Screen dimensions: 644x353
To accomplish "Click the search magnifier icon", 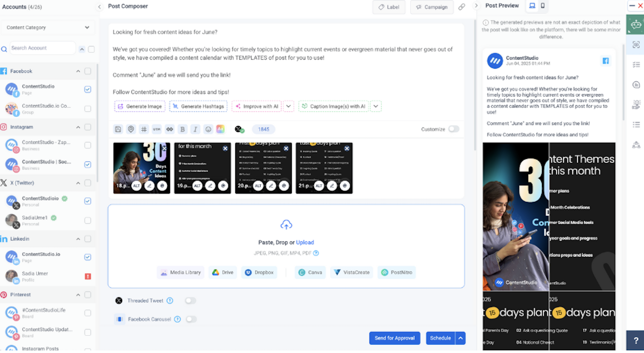I will [4, 49].
